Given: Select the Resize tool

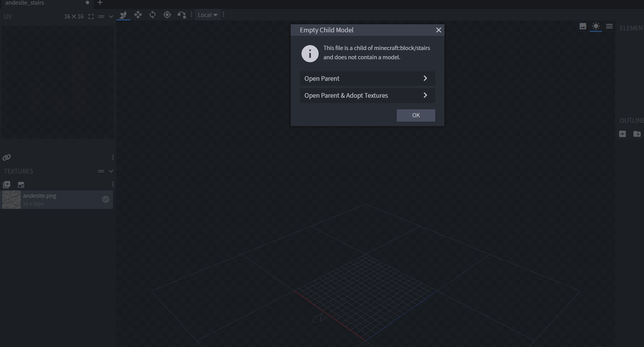Looking at the screenshot, I should pos(138,15).
